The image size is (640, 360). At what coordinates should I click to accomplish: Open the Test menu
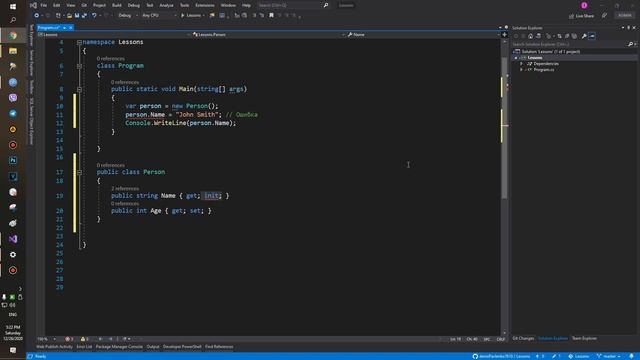[x=149, y=5]
